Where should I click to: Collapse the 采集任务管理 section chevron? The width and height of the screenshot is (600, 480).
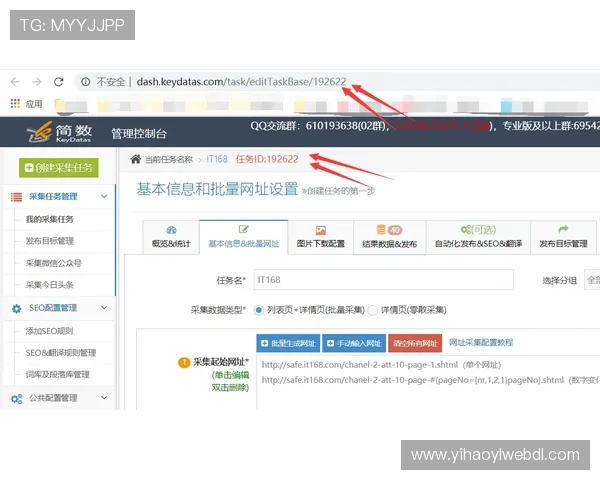(104, 196)
